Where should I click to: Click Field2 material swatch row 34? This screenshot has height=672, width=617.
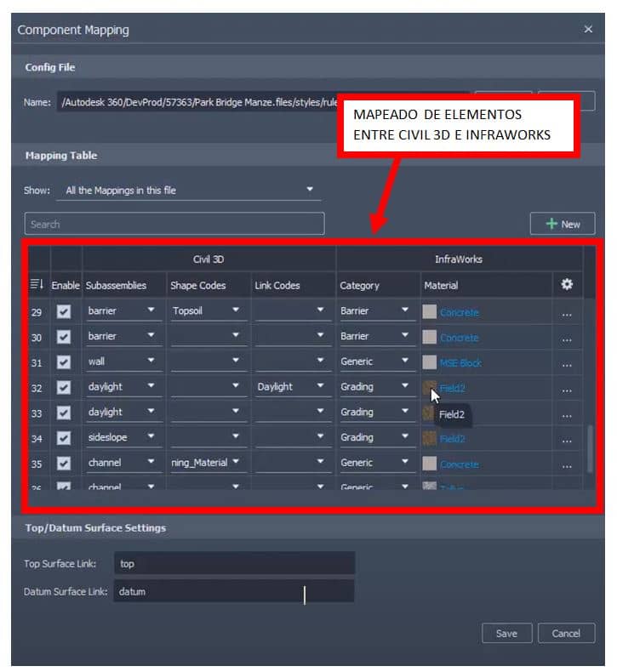[x=429, y=438]
